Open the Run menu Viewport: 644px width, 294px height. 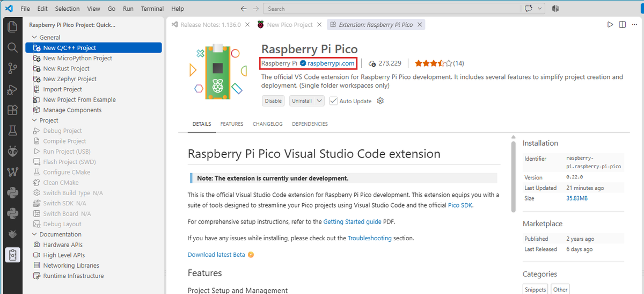pyautogui.click(x=128, y=9)
